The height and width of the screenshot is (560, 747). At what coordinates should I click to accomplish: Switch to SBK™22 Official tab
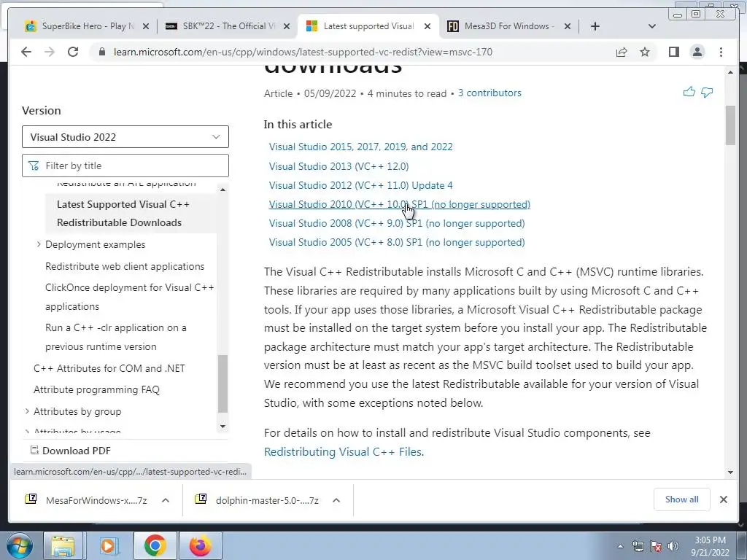pyautogui.click(x=228, y=26)
